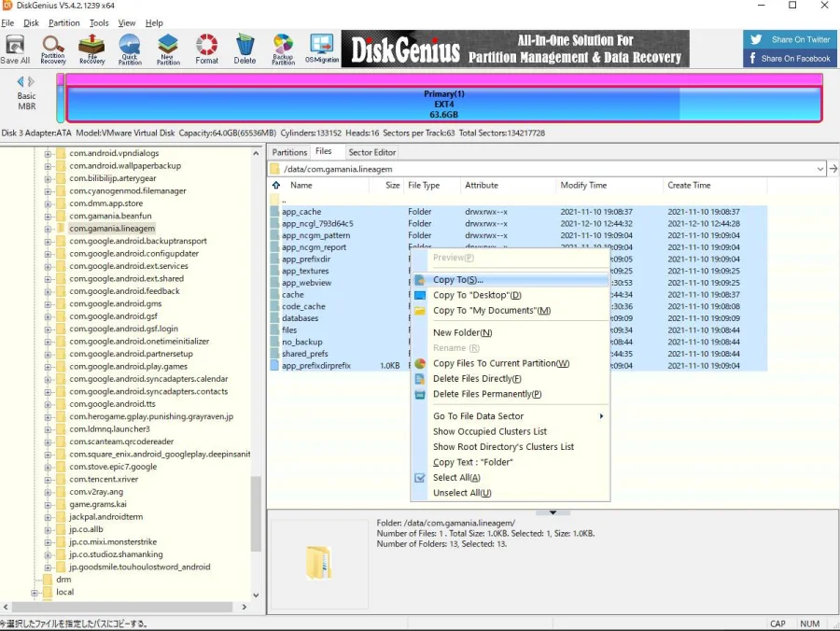Open the path dropdown for /data/com.gamania.lineagem
The width and height of the screenshot is (840, 631).
coord(819,169)
